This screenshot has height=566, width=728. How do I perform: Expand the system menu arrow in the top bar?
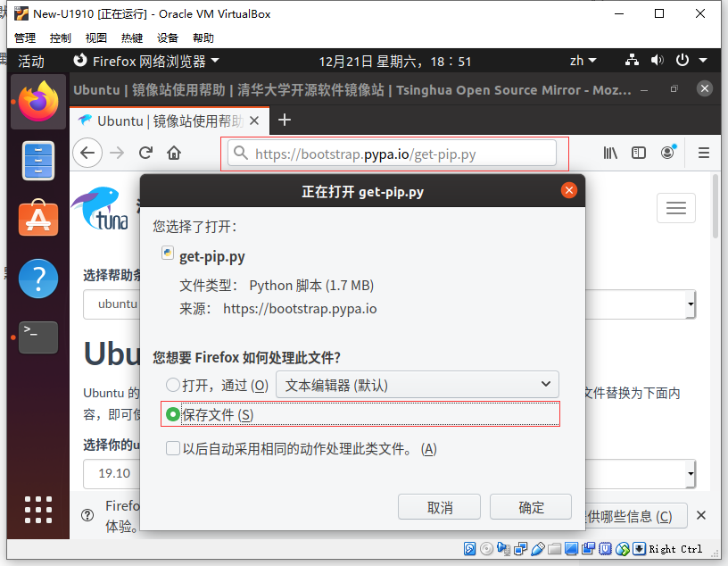[703, 61]
